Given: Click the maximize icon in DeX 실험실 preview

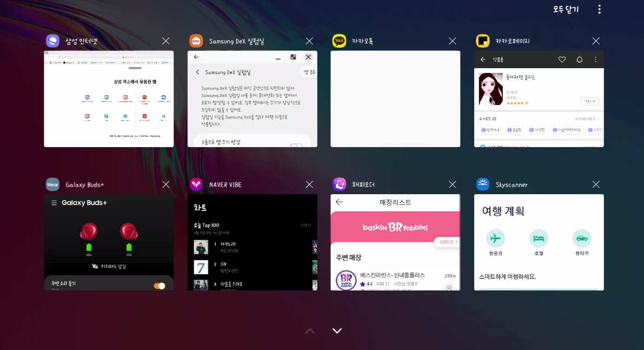Looking at the screenshot, I should tap(293, 57).
